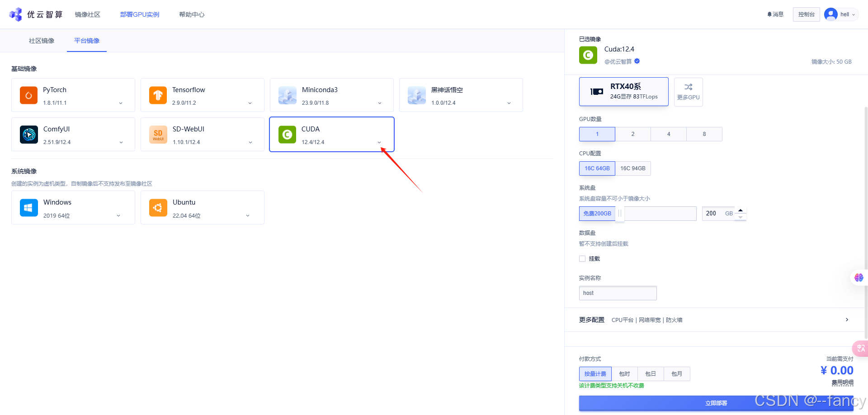Select 包日 payment method
Viewport: 868px width, 415px height.
[651, 374]
